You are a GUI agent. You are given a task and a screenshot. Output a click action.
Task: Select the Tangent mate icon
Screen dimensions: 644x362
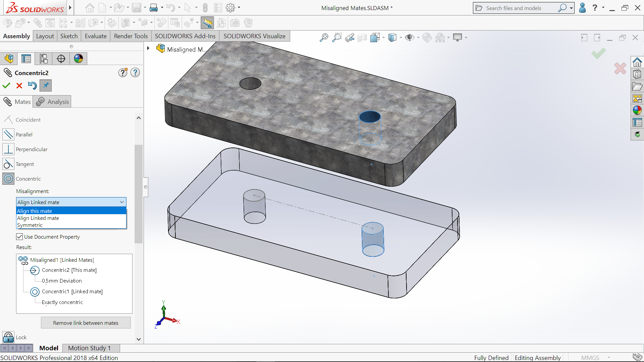tap(8, 164)
